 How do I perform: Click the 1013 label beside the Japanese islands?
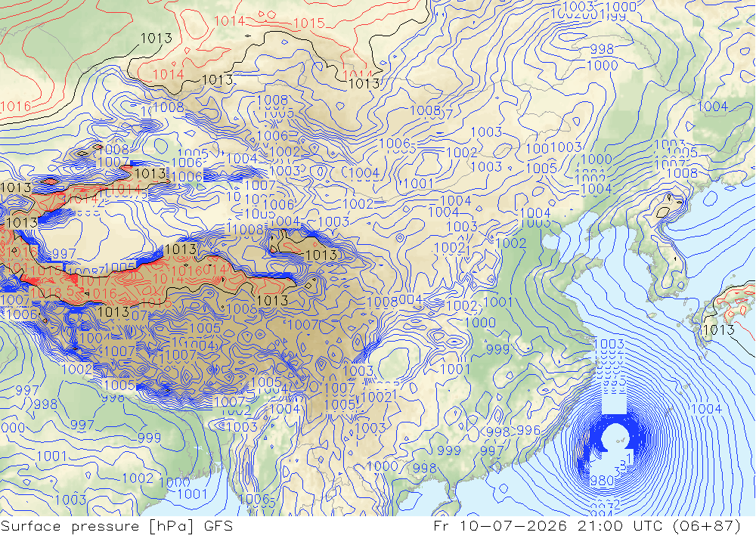(718, 330)
